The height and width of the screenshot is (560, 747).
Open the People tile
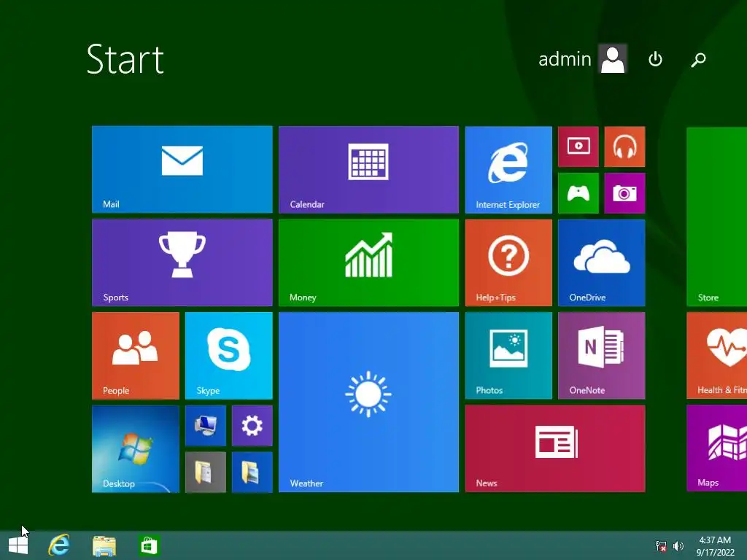[x=135, y=356]
